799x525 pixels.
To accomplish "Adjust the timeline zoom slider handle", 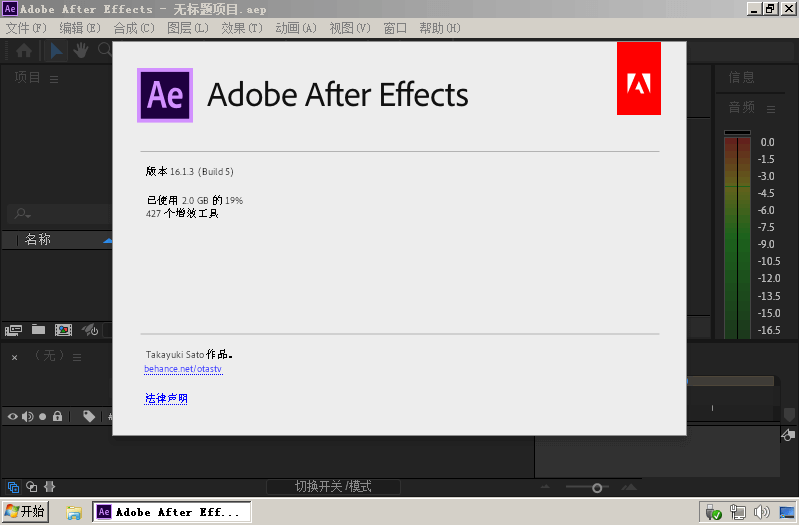I will 597,488.
